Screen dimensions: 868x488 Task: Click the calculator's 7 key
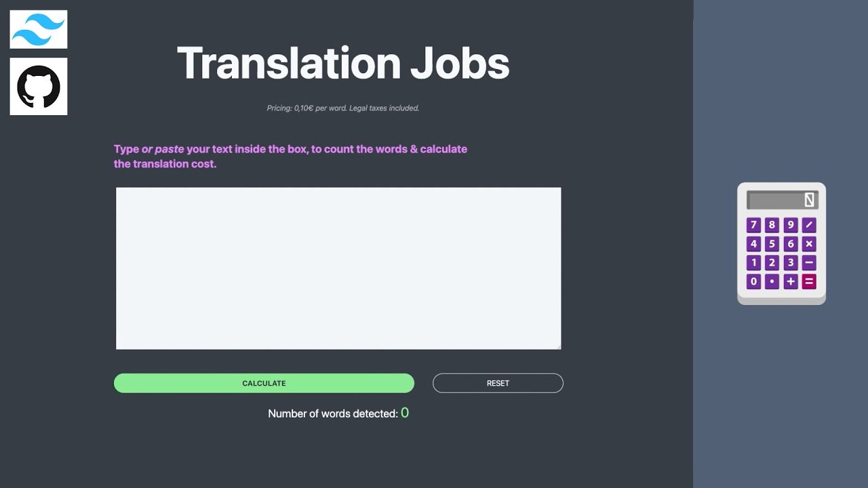[753, 225]
